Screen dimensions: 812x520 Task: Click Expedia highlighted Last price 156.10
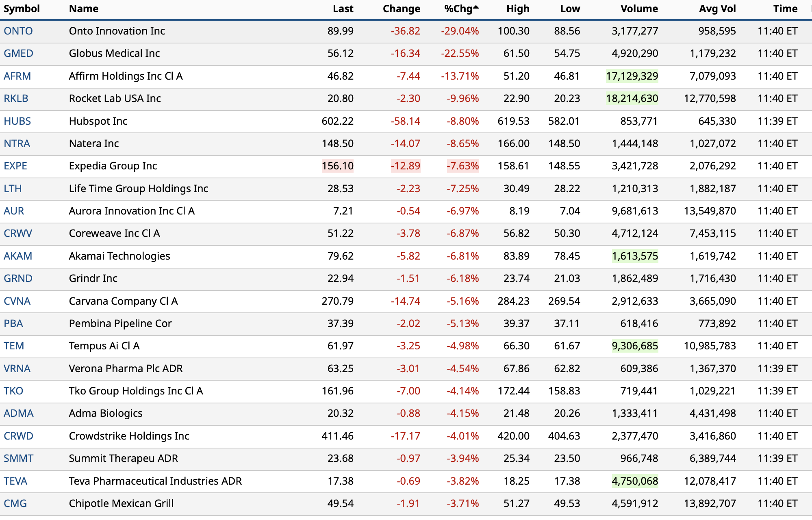coord(337,166)
